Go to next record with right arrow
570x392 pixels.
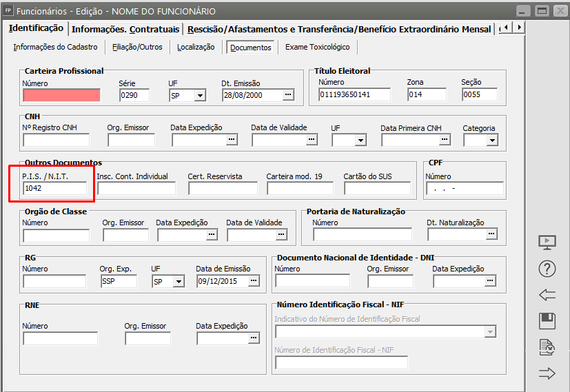coord(547,373)
